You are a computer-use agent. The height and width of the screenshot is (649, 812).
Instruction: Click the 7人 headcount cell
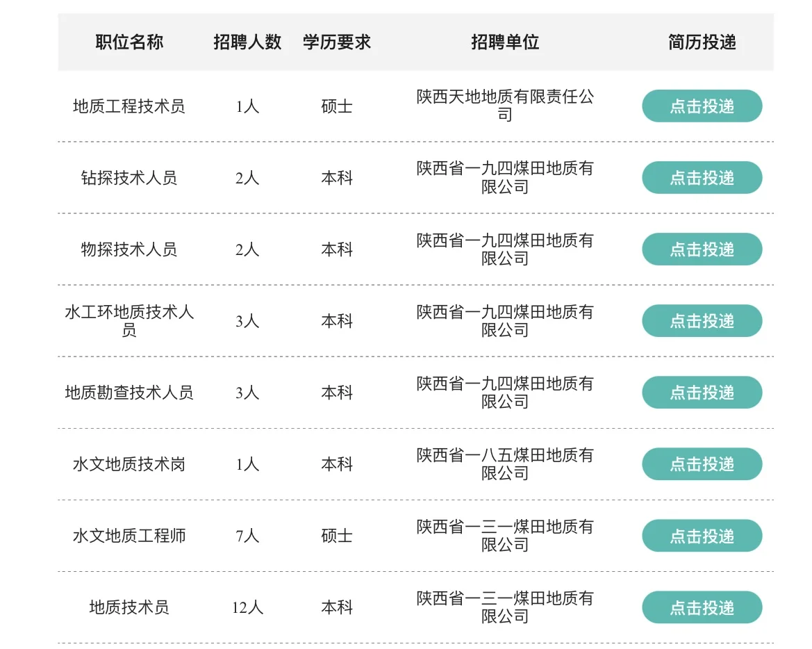(x=247, y=536)
